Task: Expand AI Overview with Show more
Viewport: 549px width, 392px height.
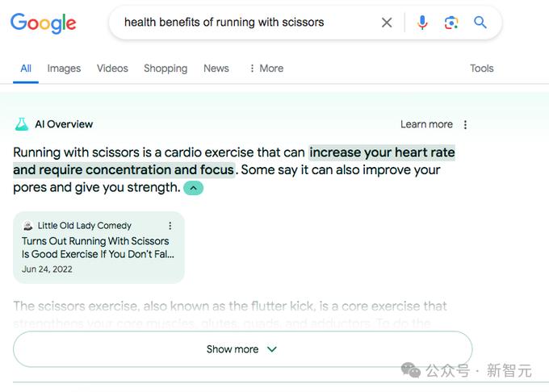Action: 242,349
